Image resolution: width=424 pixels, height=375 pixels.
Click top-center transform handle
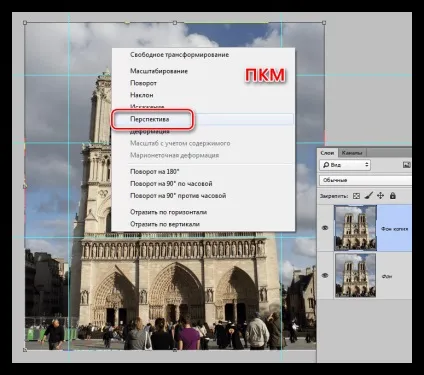[175, 23]
